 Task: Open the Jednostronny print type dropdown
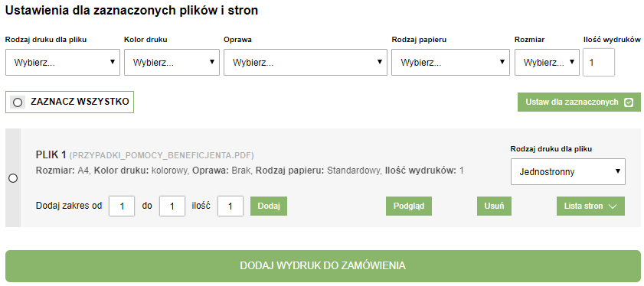(x=568, y=171)
